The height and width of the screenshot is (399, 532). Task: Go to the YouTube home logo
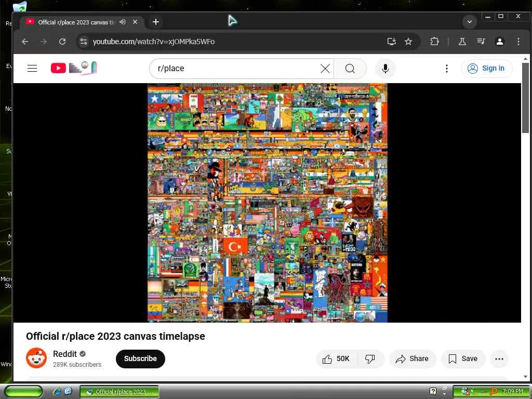(74, 68)
